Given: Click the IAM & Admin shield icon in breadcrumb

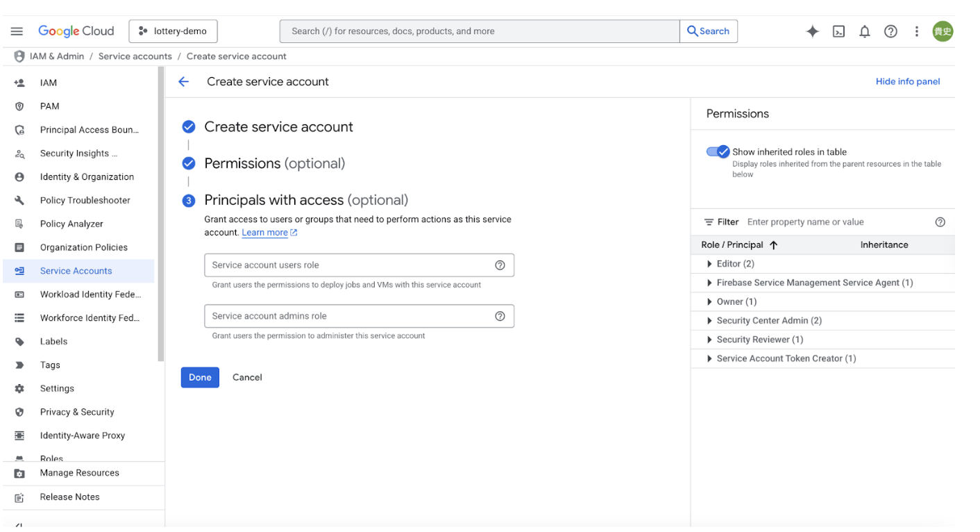Looking at the screenshot, I should pos(19,56).
